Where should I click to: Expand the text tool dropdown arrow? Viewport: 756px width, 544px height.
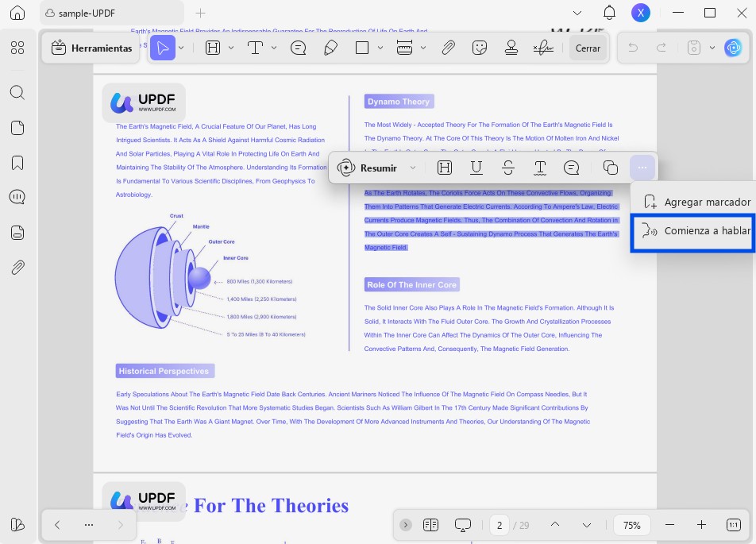pyautogui.click(x=274, y=48)
